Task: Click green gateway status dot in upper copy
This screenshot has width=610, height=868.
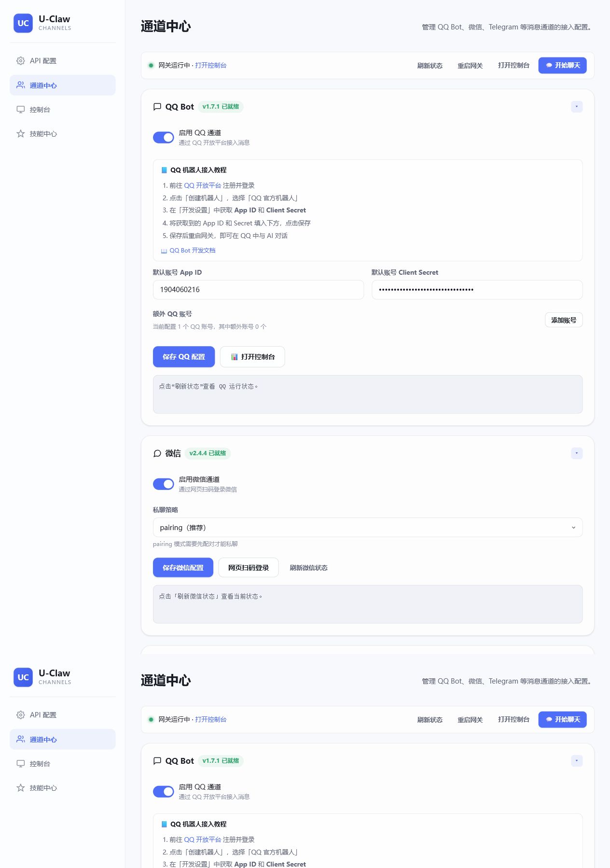Action: [151, 65]
